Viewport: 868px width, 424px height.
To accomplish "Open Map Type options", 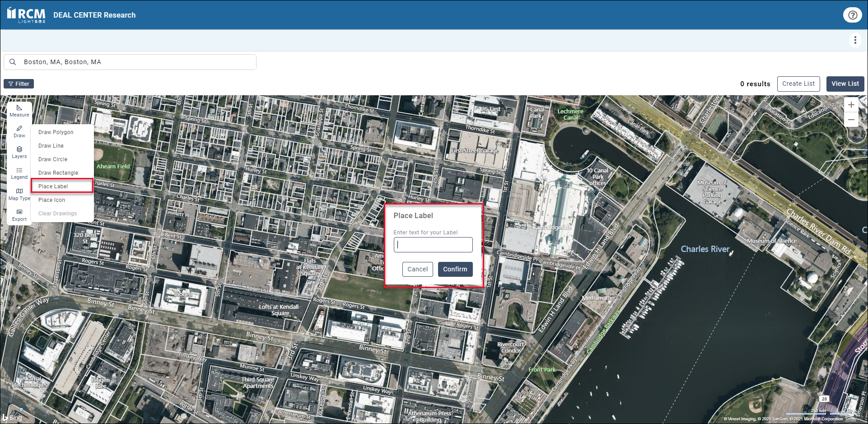I will coord(19,194).
